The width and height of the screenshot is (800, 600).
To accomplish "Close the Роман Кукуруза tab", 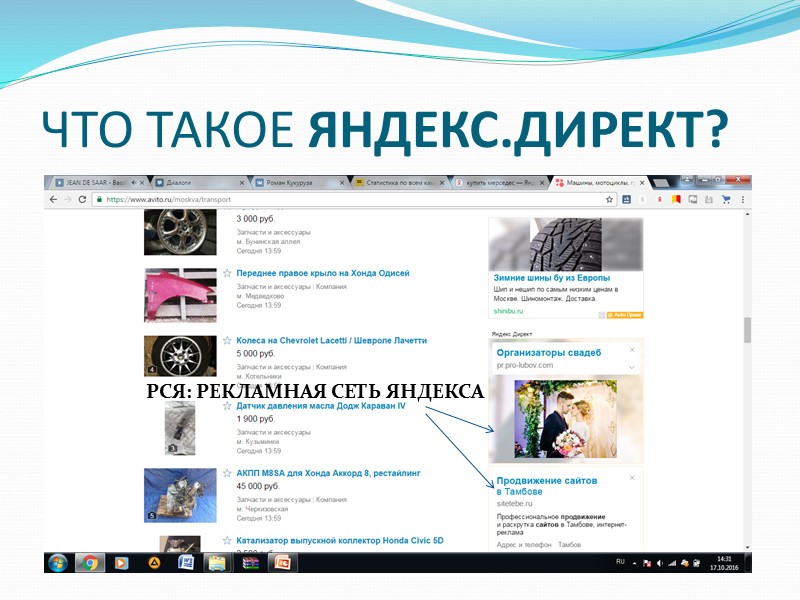I will point(342,183).
